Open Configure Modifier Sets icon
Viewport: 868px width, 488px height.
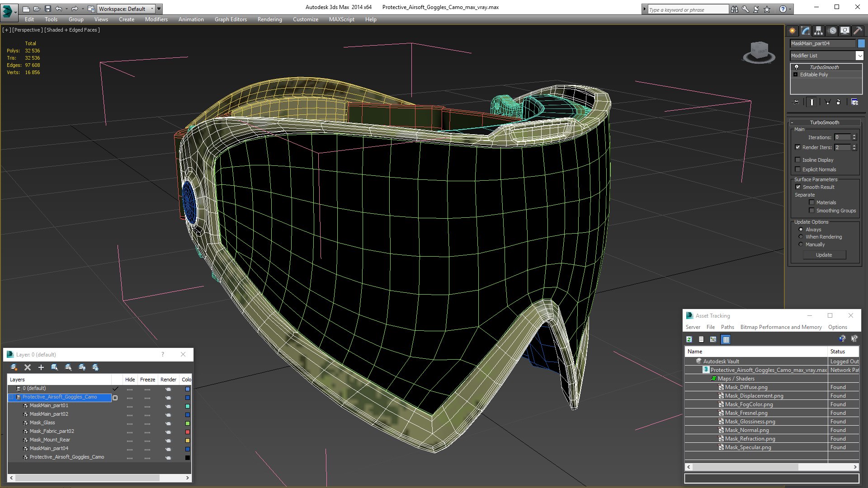tap(854, 102)
